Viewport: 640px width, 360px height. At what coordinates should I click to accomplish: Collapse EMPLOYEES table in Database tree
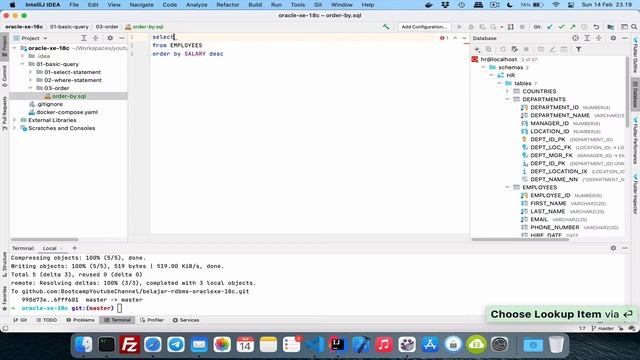click(x=507, y=187)
